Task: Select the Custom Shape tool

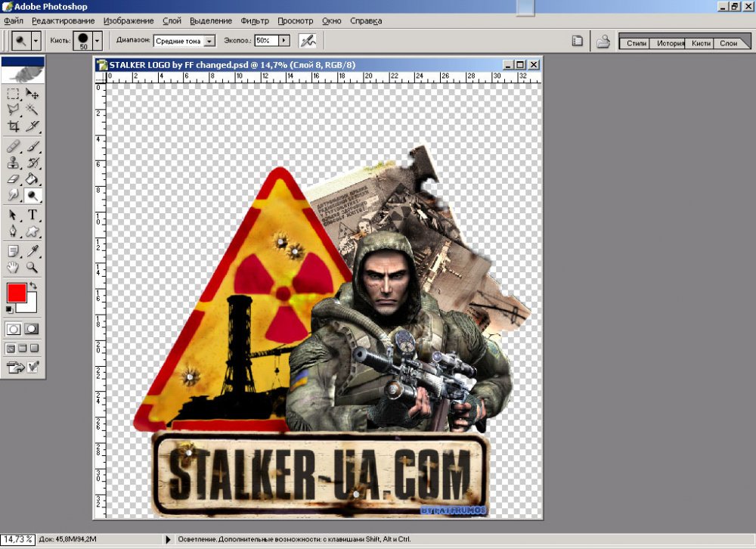Action: pyautogui.click(x=32, y=231)
